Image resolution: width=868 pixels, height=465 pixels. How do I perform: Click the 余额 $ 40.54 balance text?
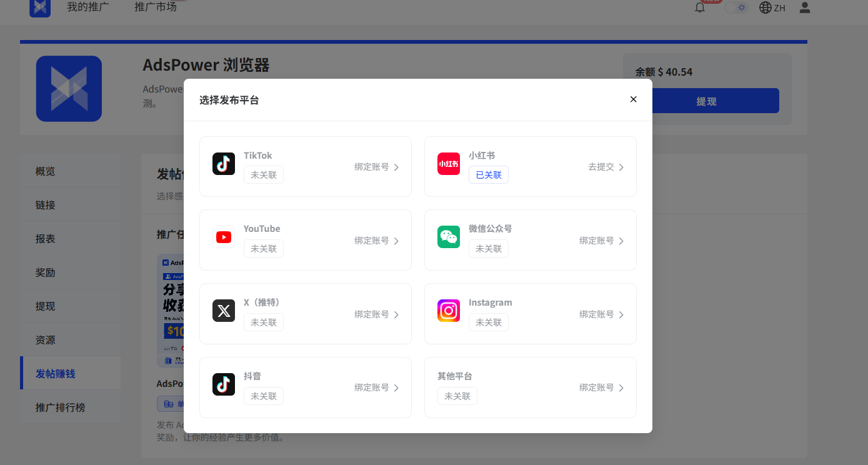664,72
